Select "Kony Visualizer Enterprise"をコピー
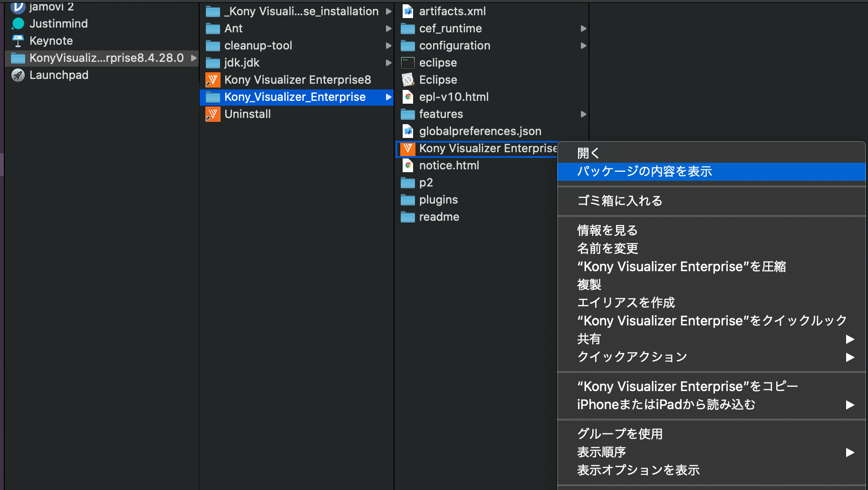868x490 pixels. pyautogui.click(x=711, y=386)
